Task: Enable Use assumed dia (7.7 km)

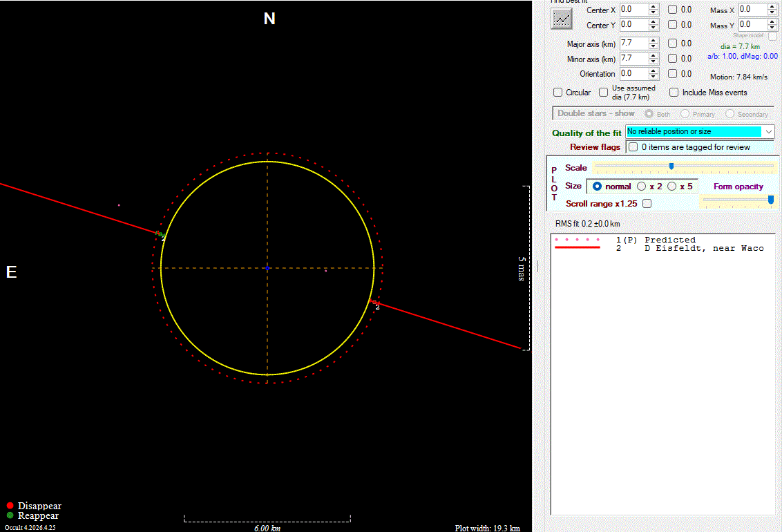Action: (x=604, y=93)
